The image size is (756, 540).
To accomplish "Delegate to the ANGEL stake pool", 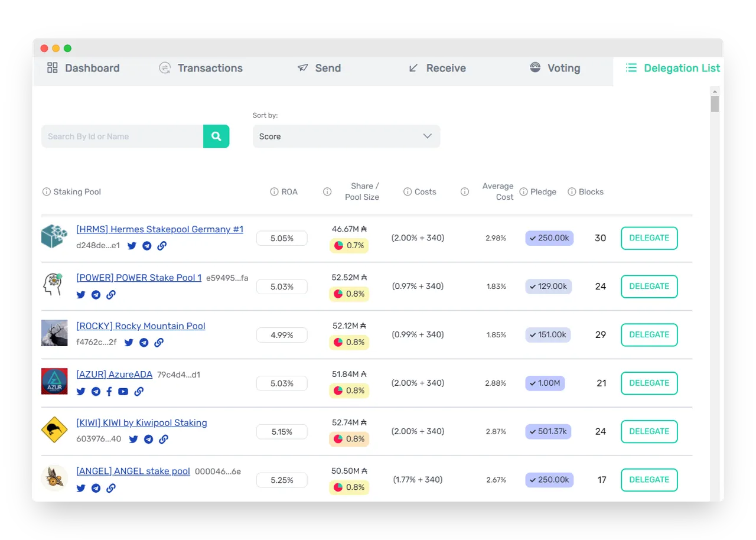I will point(649,480).
